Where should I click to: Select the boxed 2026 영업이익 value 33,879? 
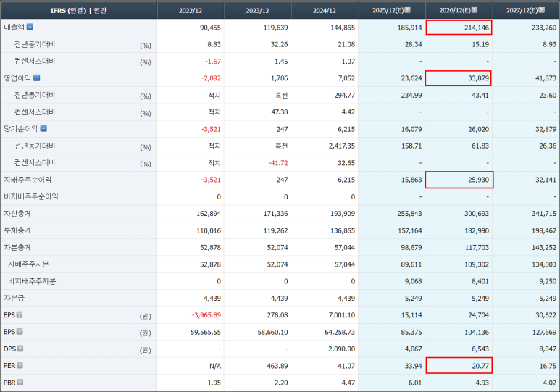(458, 78)
